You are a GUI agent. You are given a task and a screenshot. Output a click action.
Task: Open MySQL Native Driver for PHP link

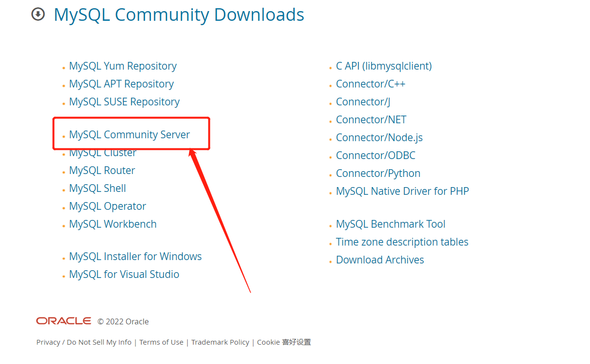pyautogui.click(x=402, y=191)
